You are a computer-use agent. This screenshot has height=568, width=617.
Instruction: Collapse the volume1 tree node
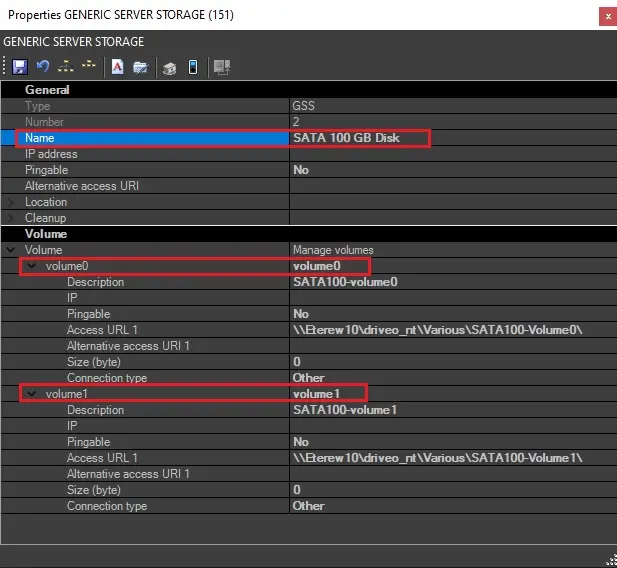[x=32, y=394]
